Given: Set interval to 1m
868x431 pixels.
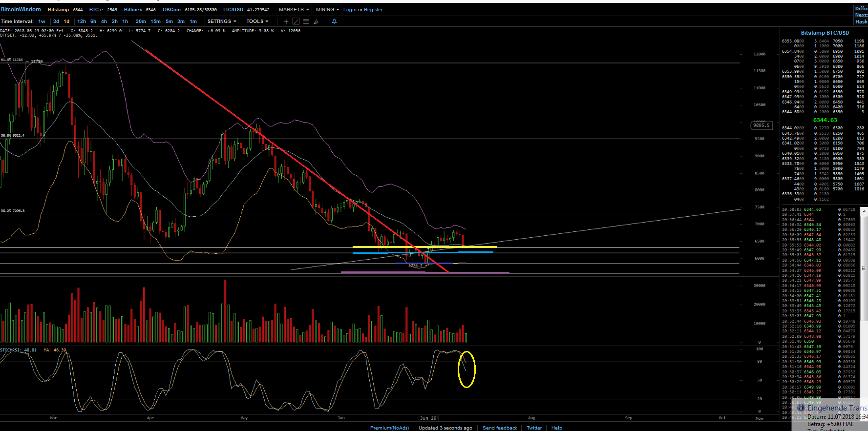Looking at the screenshot, I should (x=193, y=21).
